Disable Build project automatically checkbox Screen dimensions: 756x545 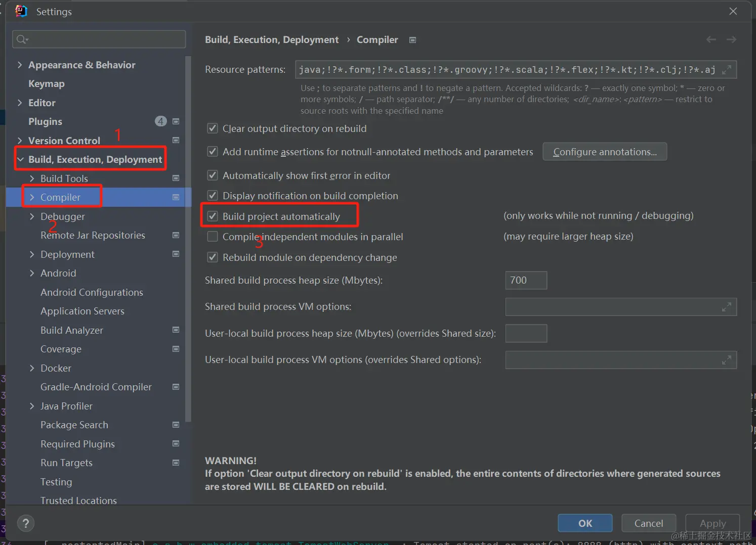point(213,216)
